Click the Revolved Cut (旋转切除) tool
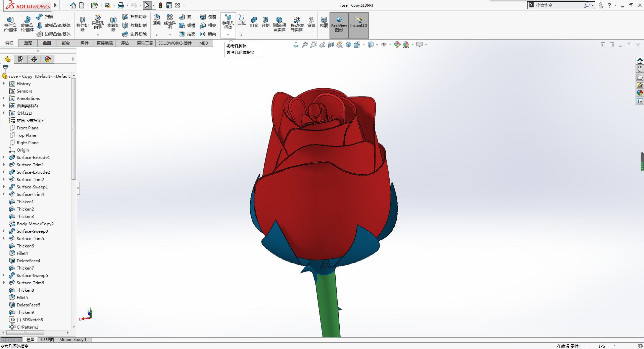 pos(113,24)
